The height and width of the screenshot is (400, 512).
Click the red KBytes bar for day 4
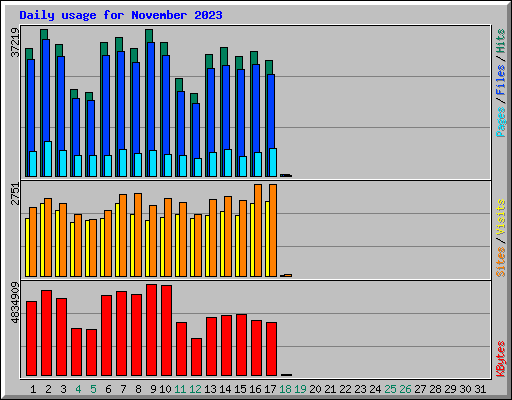click(76, 352)
